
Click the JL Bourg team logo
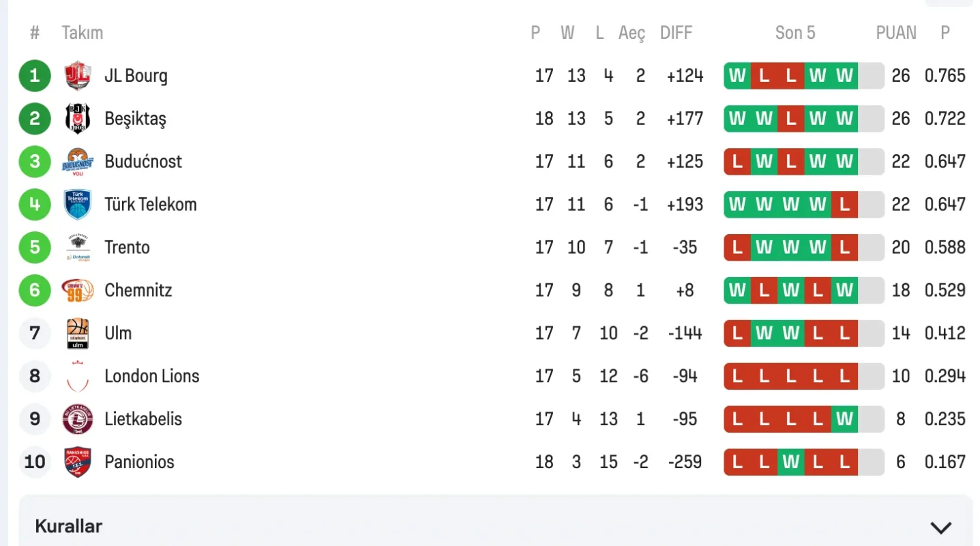coord(78,76)
